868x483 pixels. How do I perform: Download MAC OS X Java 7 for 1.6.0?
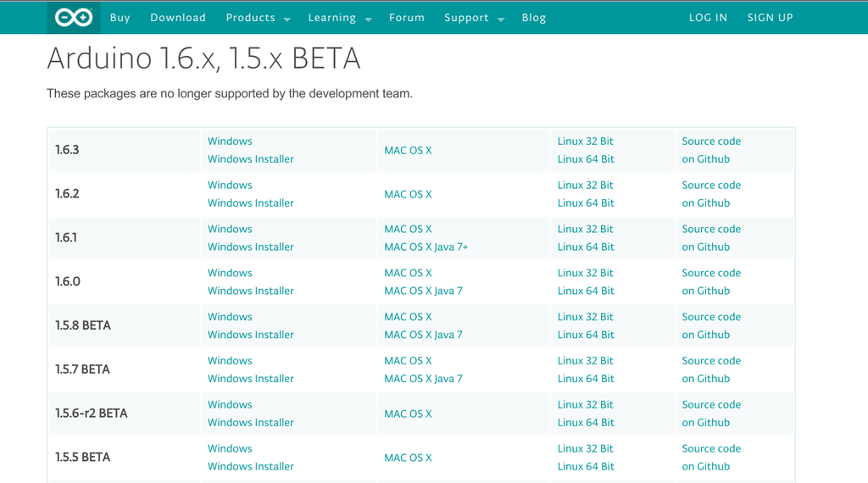tap(424, 291)
